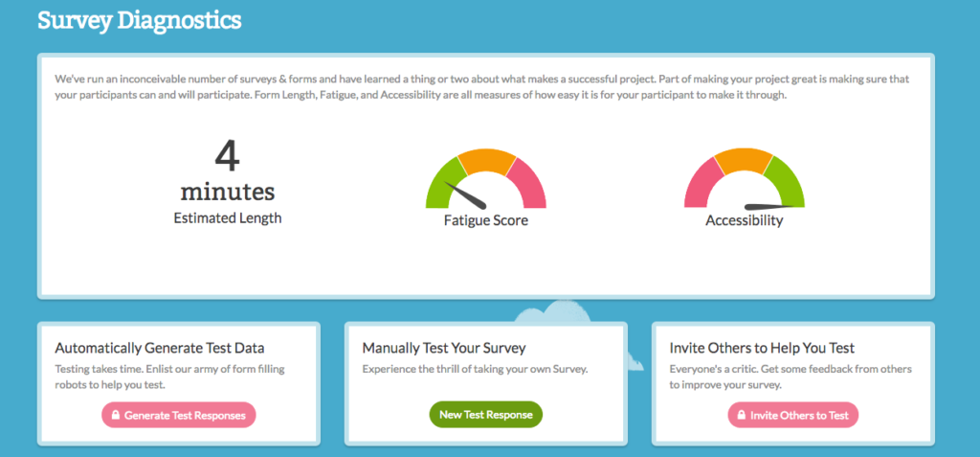Click the green segment of Accessibility gauge
This screenshot has width=980, height=457.
(790, 185)
